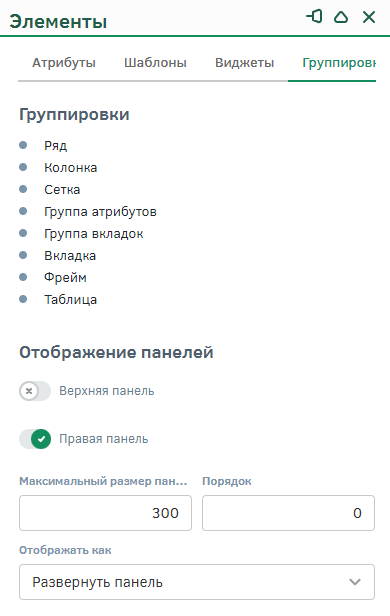Select the Вкладка grouping item

[x=70, y=256]
